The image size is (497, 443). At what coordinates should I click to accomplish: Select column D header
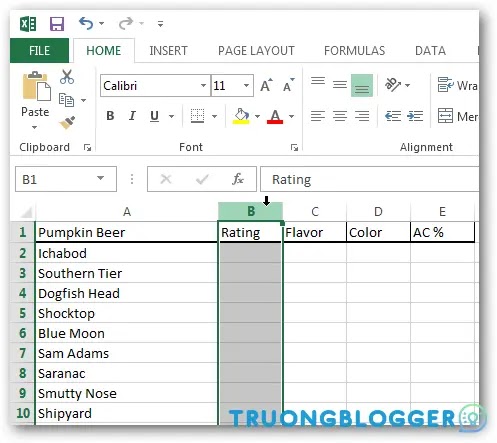click(x=378, y=212)
